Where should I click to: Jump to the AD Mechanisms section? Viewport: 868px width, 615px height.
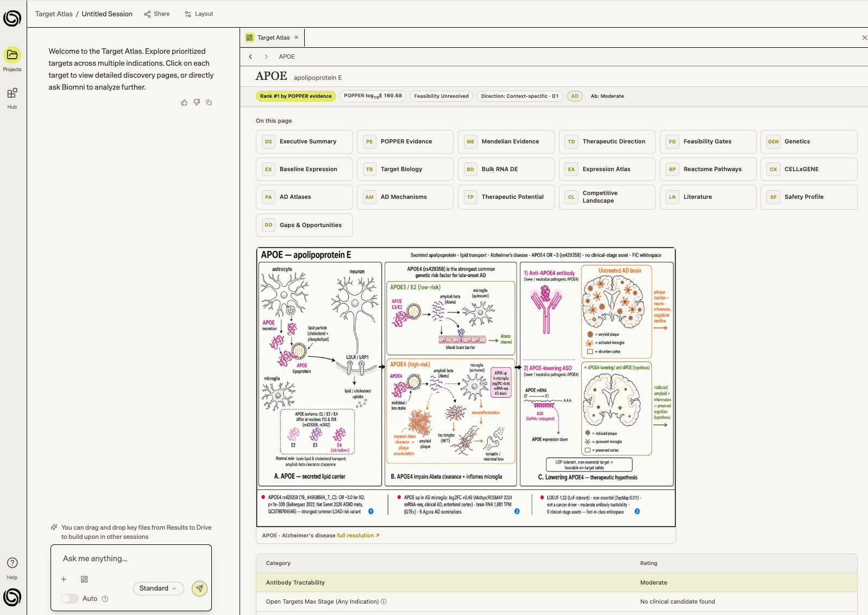(405, 197)
